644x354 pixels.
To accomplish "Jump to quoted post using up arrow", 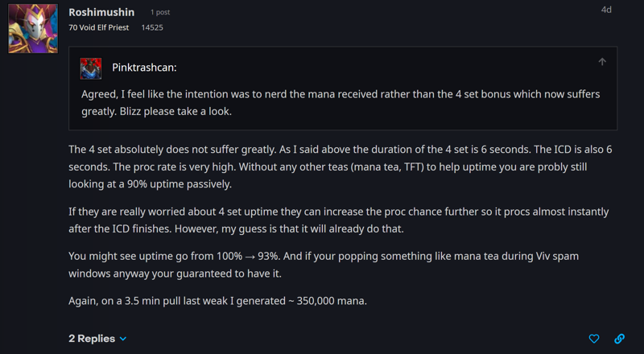I will tap(602, 62).
